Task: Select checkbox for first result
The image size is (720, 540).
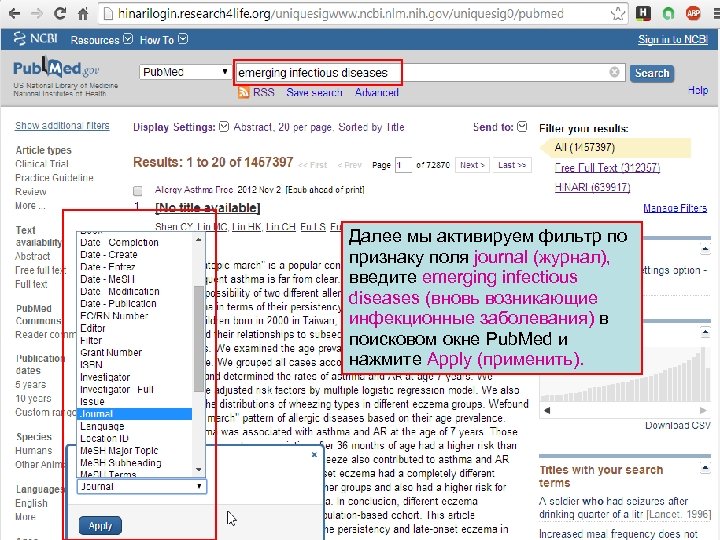Action: tap(137, 190)
